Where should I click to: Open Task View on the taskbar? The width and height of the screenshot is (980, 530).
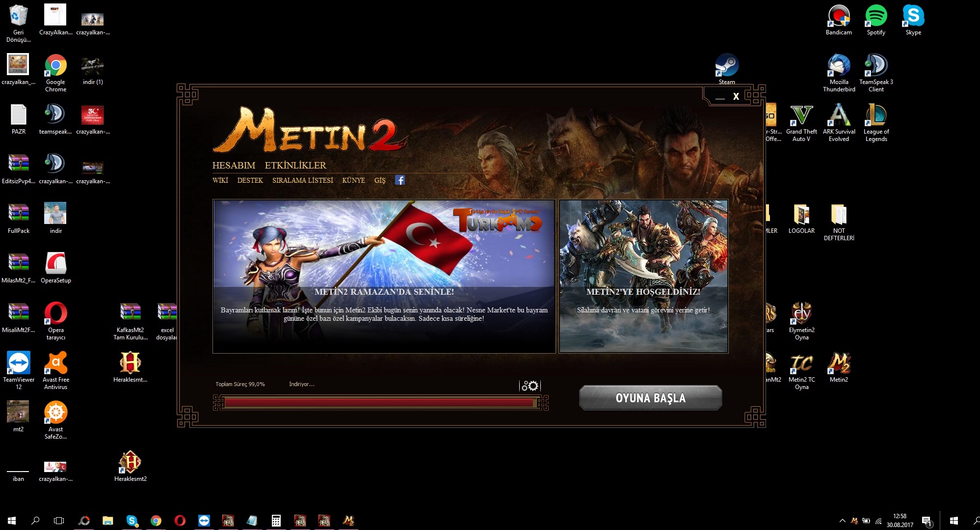tap(59, 521)
